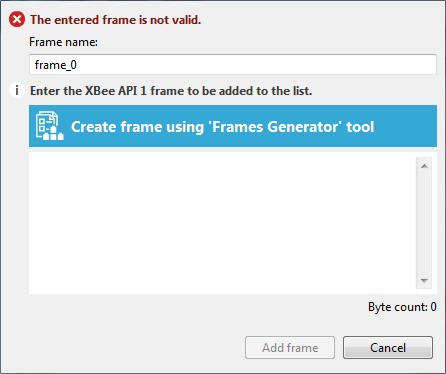
Task: Click the scrollbar down arrow
Action: [424, 281]
